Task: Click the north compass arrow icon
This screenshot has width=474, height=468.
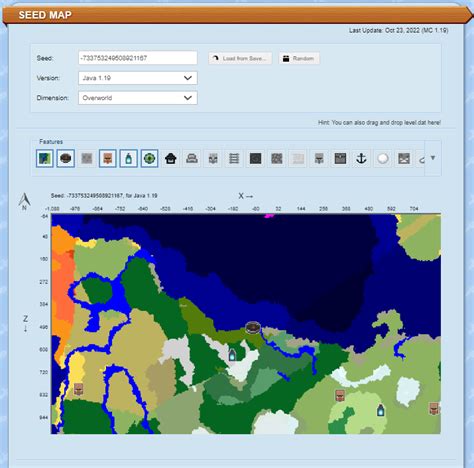Action: click(24, 202)
